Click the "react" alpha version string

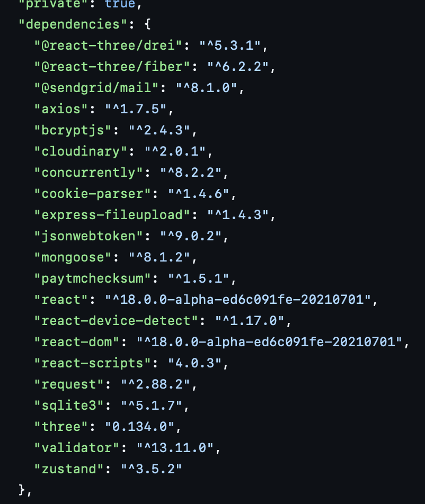(x=238, y=300)
